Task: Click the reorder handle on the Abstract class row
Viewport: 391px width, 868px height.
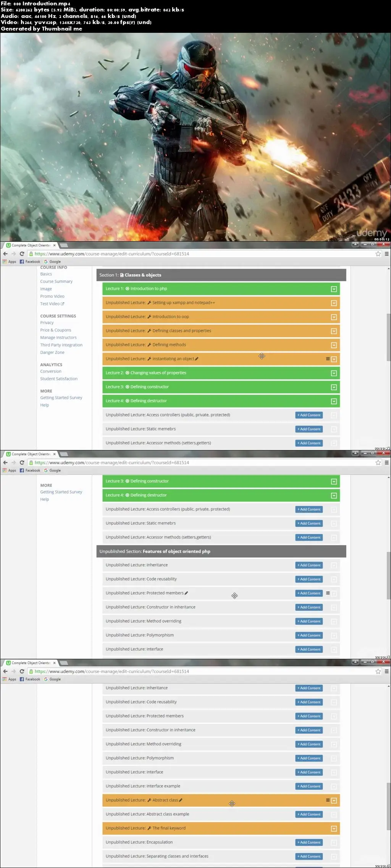Action: 328,800
